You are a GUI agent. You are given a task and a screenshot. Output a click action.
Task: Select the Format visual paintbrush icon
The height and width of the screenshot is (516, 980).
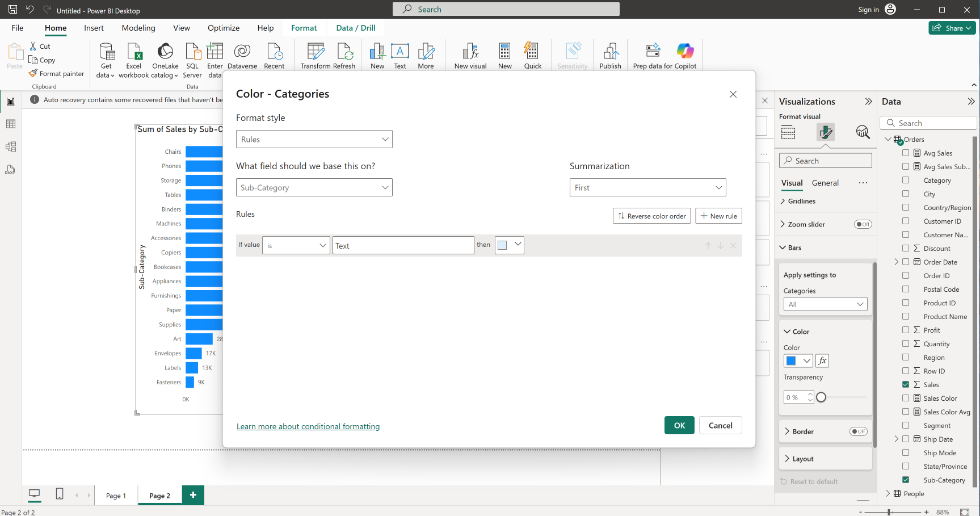click(x=825, y=132)
